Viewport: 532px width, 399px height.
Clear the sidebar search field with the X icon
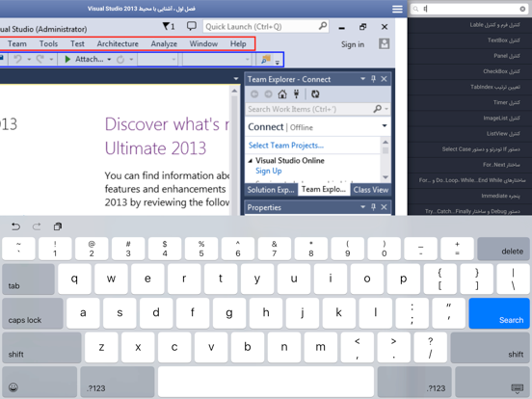[x=522, y=9]
